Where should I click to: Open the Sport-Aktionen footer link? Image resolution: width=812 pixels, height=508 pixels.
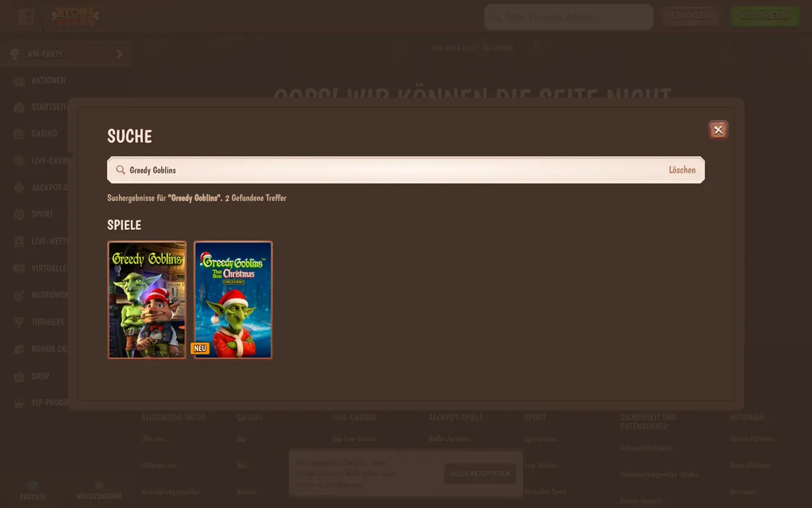[750, 465]
